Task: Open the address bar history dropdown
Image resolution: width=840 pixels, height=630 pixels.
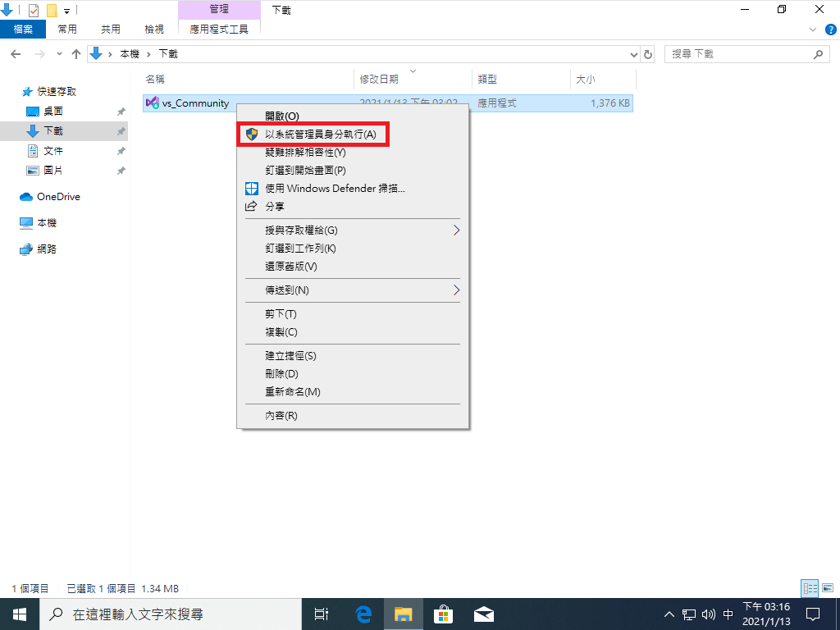Action: coord(633,54)
